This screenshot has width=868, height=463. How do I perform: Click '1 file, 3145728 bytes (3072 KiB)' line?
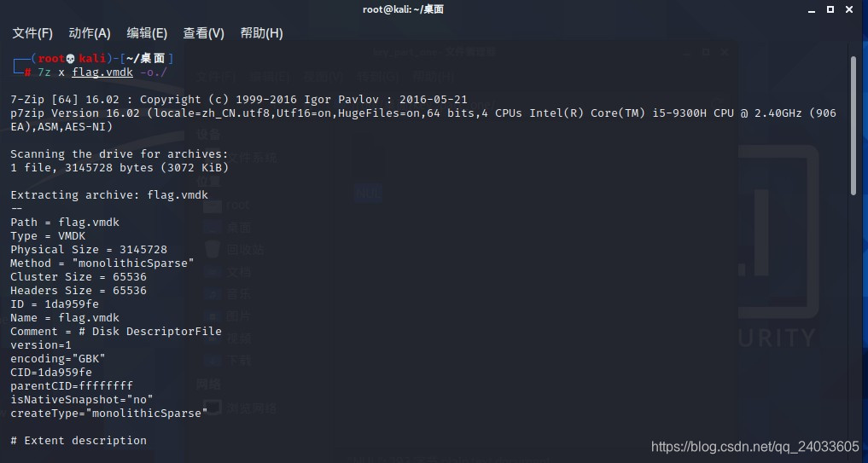coord(119,168)
